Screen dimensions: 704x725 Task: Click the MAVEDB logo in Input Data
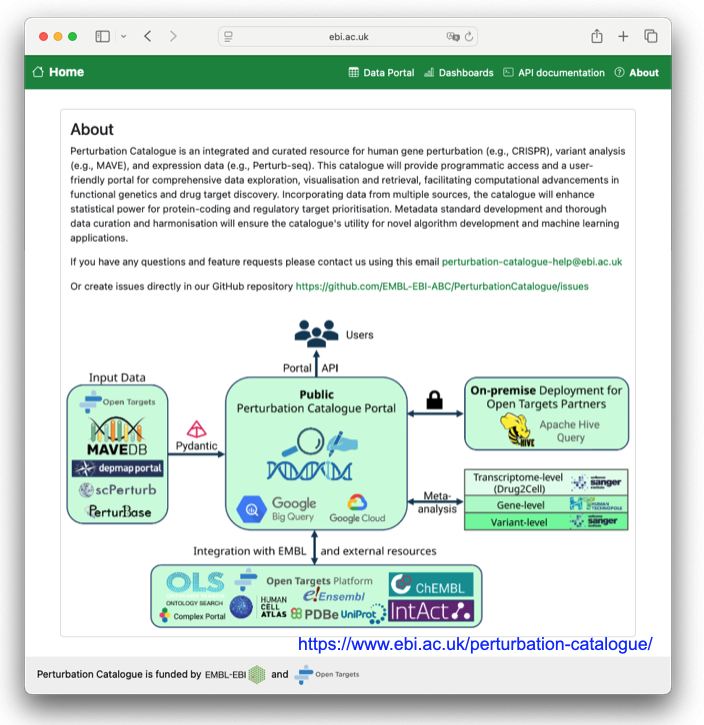117,436
